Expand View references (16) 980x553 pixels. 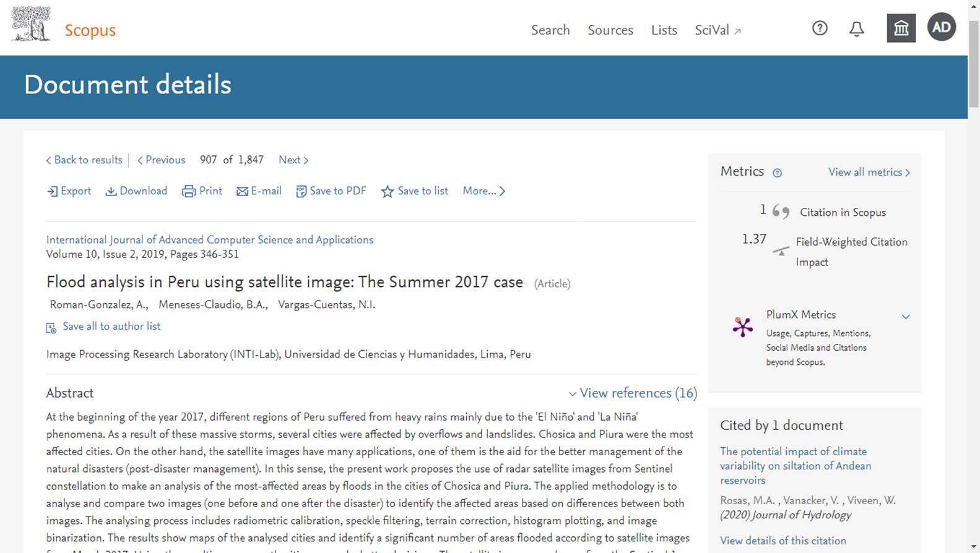pyautogui.click(x=633, y=393)
